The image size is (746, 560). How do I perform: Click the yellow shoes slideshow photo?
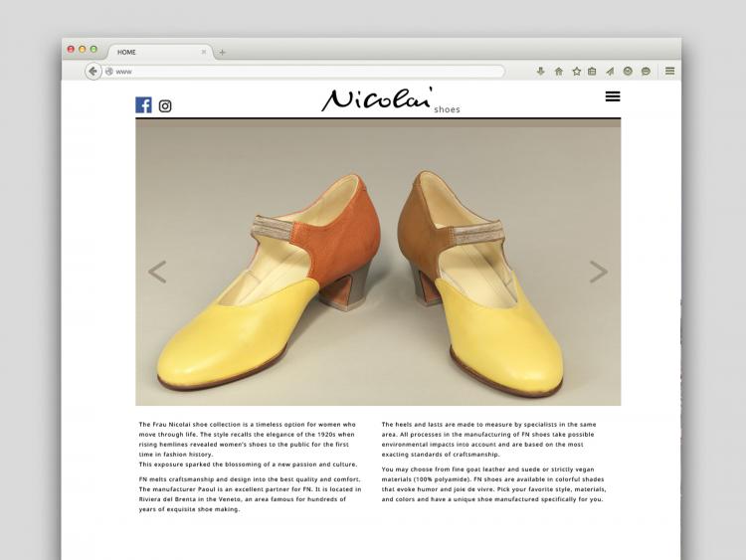coord(378,288)
